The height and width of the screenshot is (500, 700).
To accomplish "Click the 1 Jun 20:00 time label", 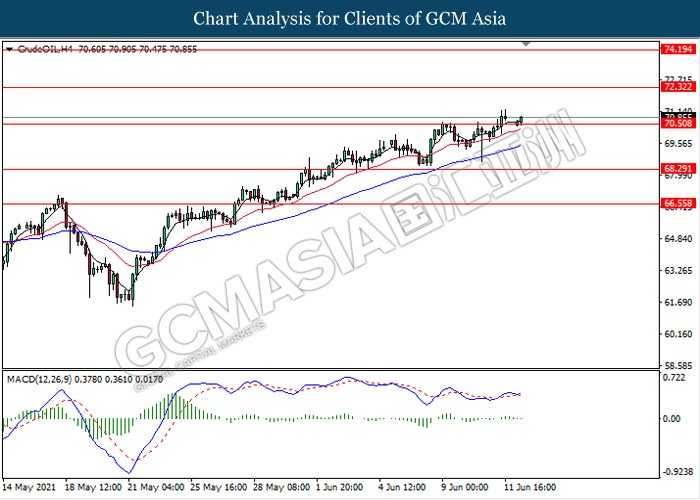I will click(x=340, y=487).
